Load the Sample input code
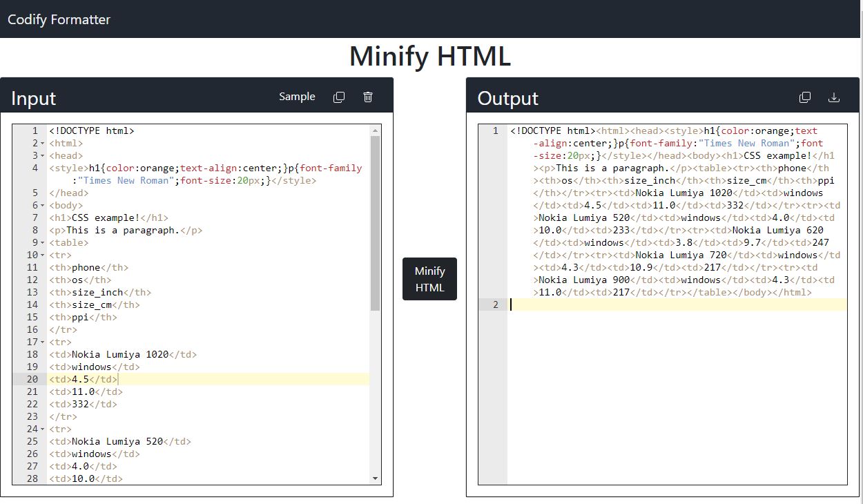 pos(297,97)
